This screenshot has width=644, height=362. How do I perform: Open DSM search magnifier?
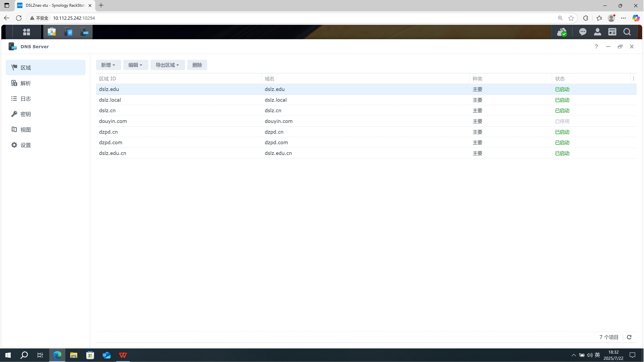pos(627,32)
